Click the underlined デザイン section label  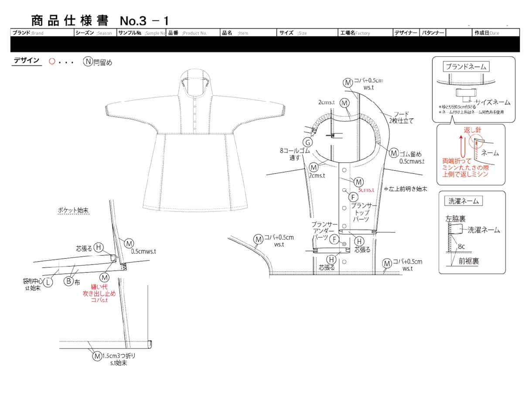click(27, 61)
